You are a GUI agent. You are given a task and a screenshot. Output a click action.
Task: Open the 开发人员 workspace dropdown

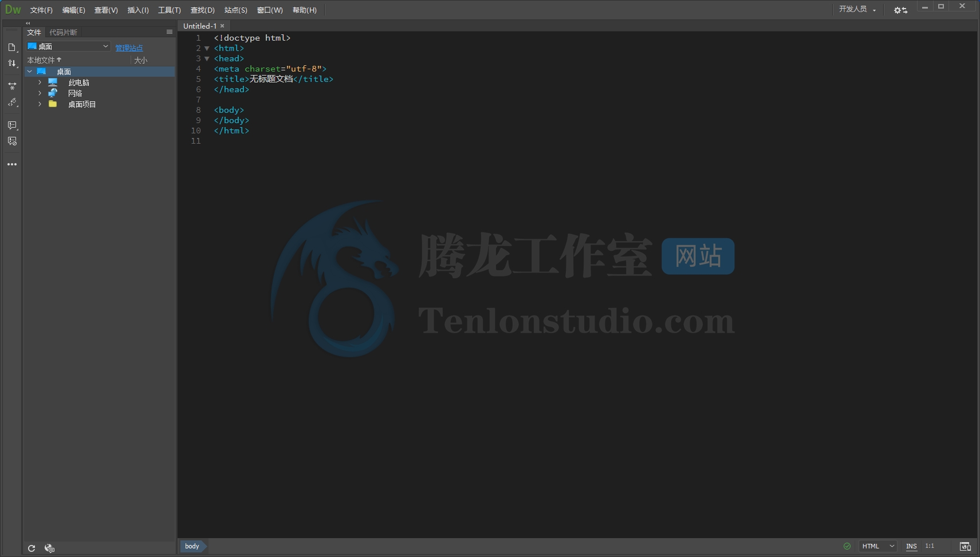857,9
